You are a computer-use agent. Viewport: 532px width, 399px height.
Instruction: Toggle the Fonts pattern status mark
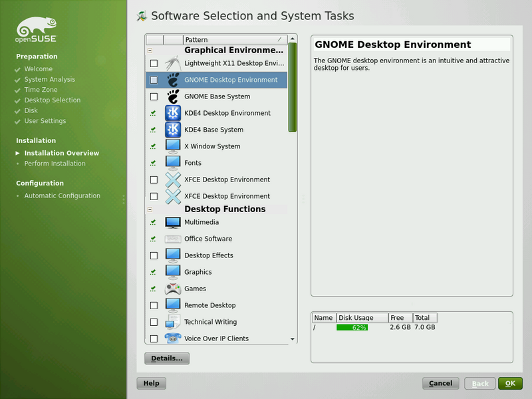point(154,163)
